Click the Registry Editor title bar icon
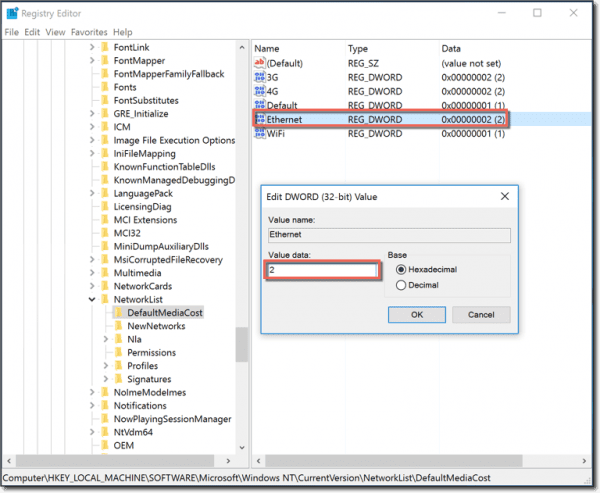Viewport: 600px width, 493px height. coord(12,13)
